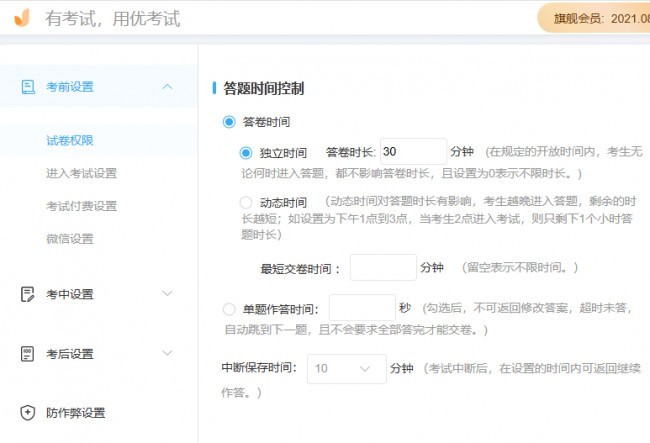Open 试卷权限 in the sidebar
This screenshot has height=443, width=650.
click(70, 140)
